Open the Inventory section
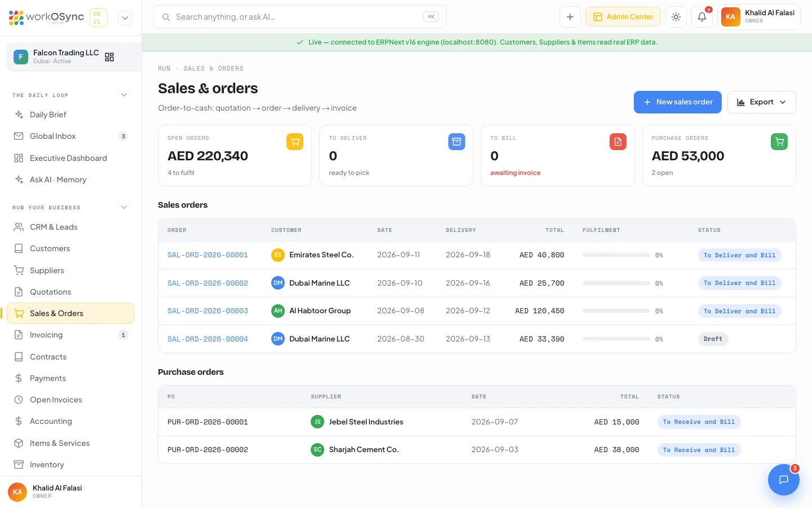 point(71,465)
